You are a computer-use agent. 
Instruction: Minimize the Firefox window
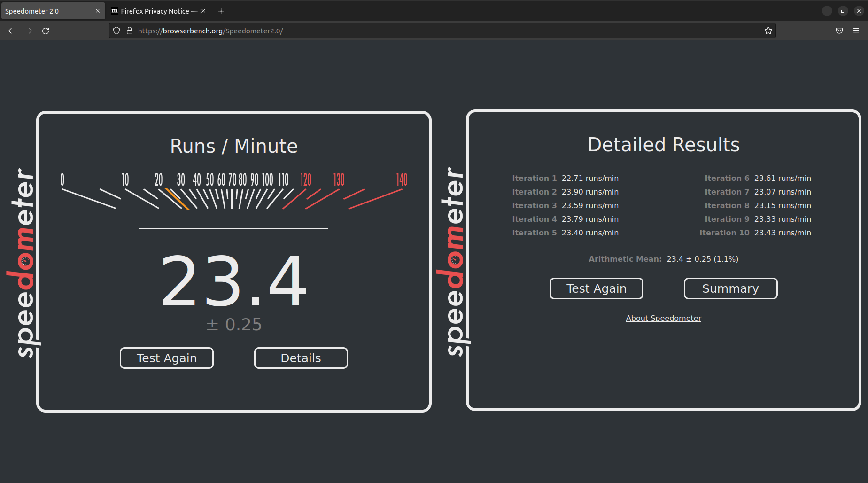click(827, 11)
